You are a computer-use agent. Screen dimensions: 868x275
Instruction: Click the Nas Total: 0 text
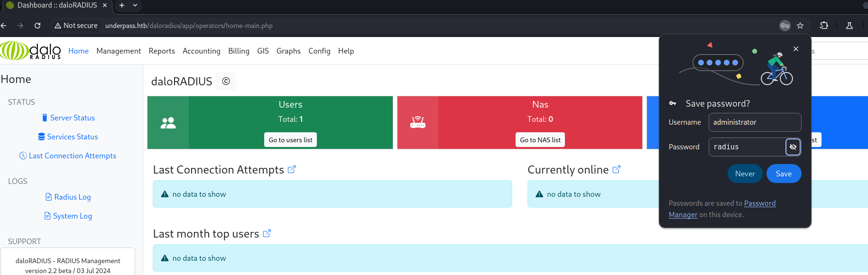pyautogui.click(x=540, y=119)
